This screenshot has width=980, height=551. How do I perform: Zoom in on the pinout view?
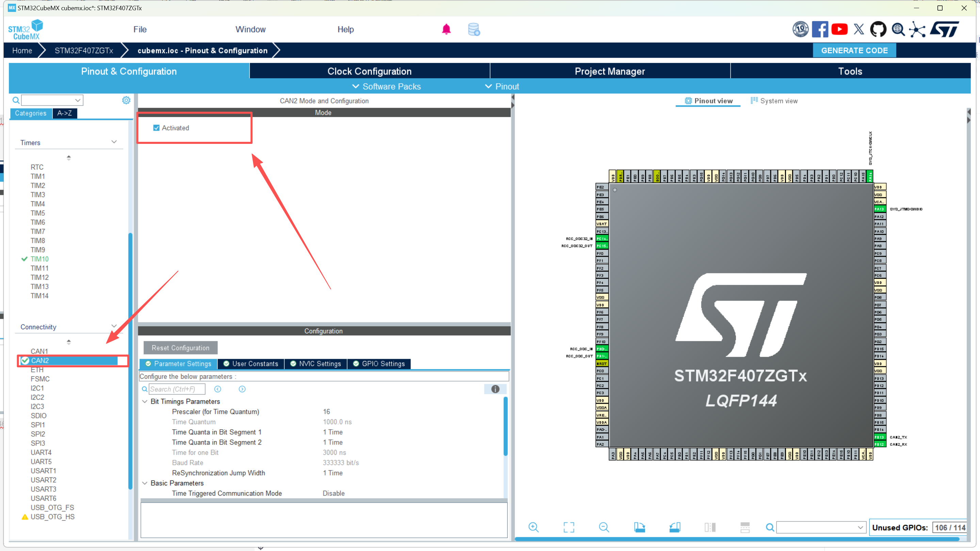click(x=533, y=527)
